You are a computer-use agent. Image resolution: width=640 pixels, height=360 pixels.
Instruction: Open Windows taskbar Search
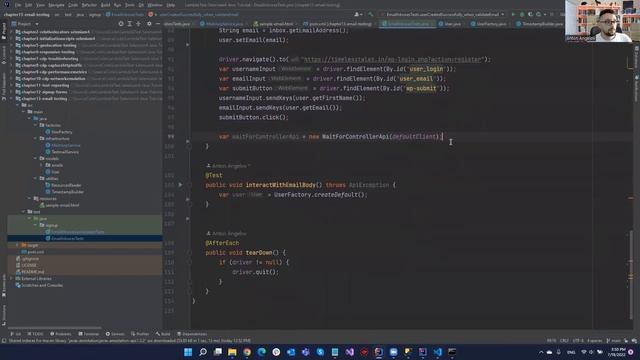[203, 352]
